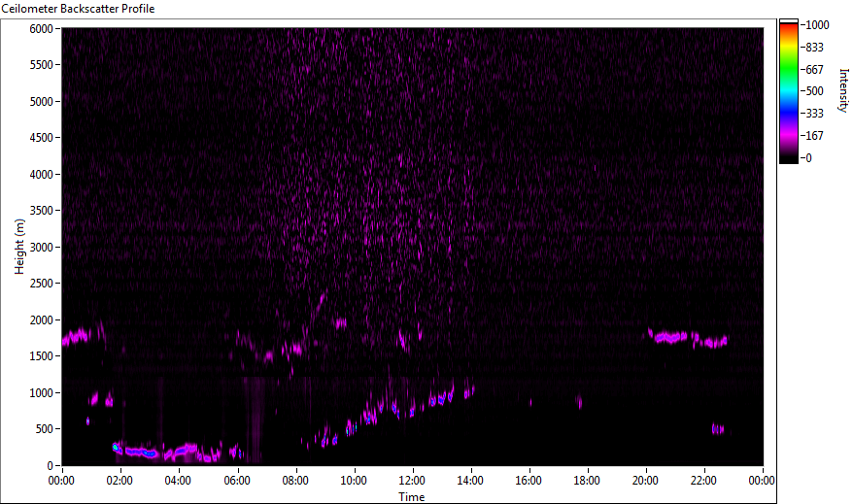Click the 18:00 time axis label
853x504 pixels.
(x=587, y=481)
